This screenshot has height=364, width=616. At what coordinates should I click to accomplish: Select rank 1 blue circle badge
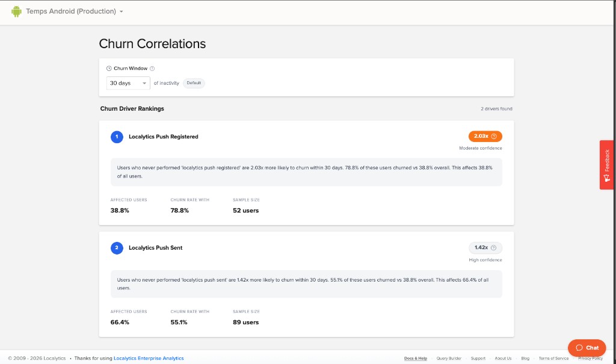[x=117, y=137]
